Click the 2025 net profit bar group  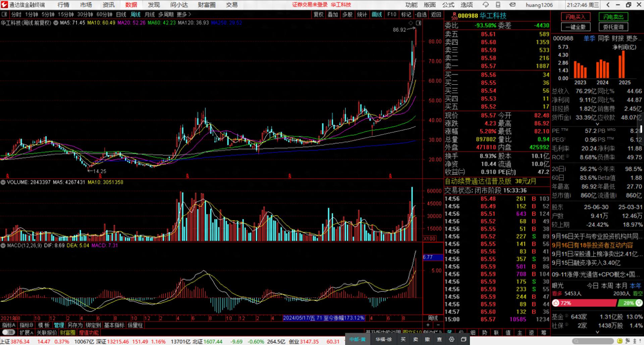tap(622, 64)
